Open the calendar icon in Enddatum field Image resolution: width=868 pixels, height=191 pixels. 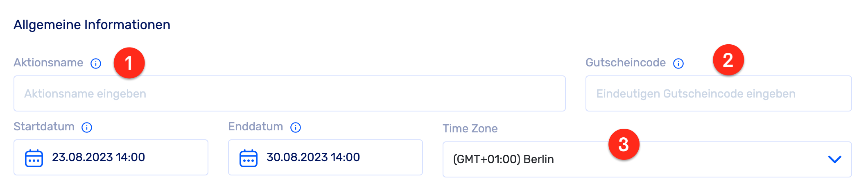[x=249, y=158]
